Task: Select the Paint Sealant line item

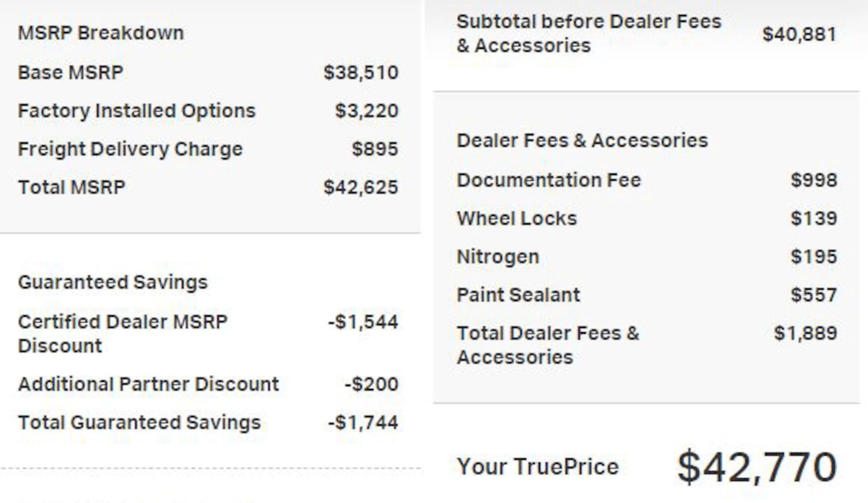Action: [x=518, y=295]
